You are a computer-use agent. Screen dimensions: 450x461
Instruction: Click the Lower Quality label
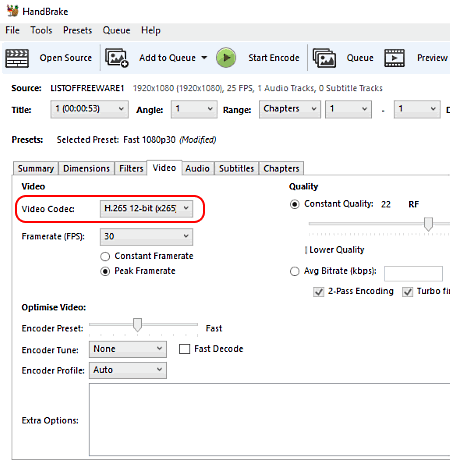[x=337, y=250]
